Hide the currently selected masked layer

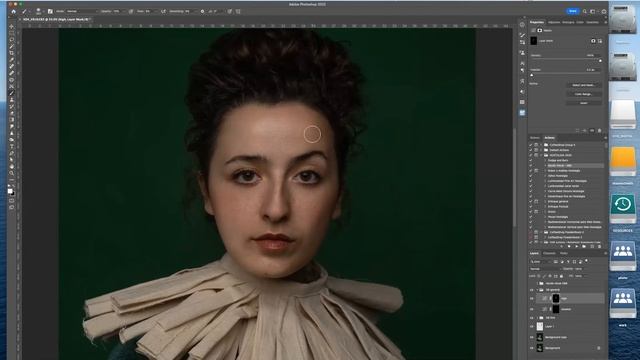pyautogui.click(x=532, y=299)
